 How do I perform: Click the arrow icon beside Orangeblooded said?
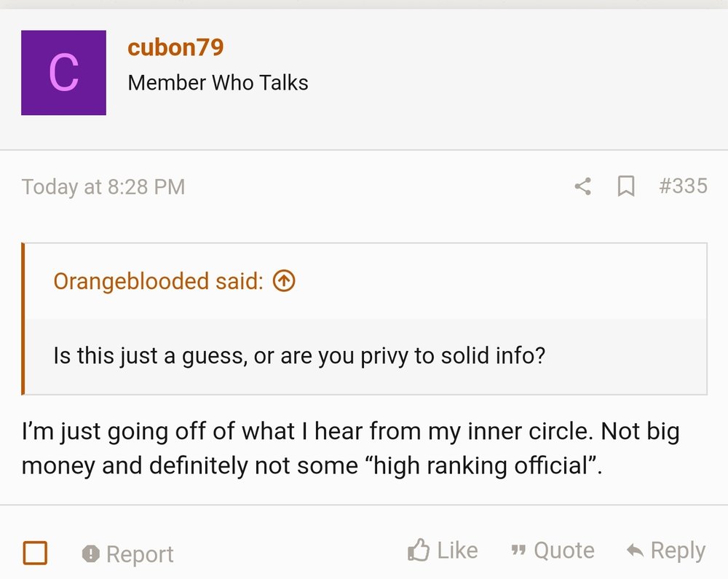(285, 281)
